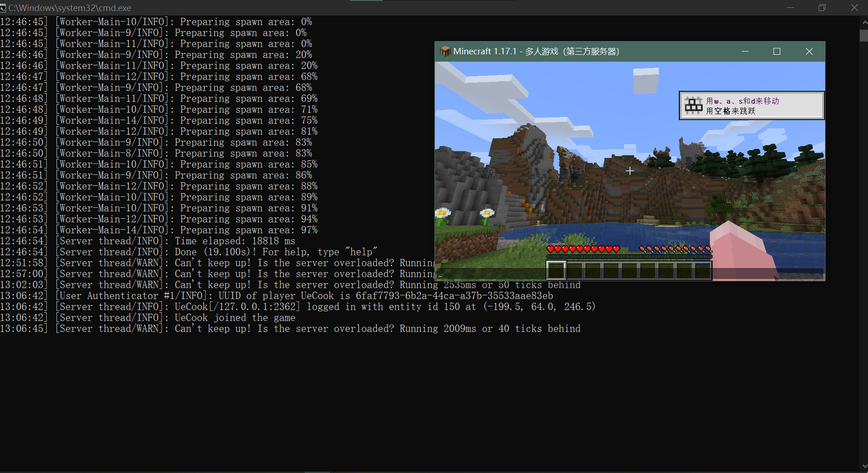Click the WASD keys icon in the movement hint
Screen dimensions: 868x473
[x=693, y=105]
